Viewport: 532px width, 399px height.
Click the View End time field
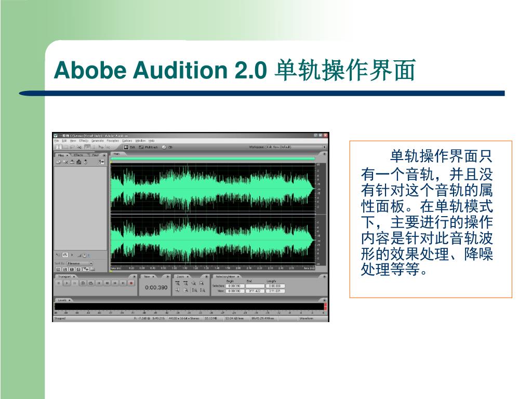tap(255, 291)
